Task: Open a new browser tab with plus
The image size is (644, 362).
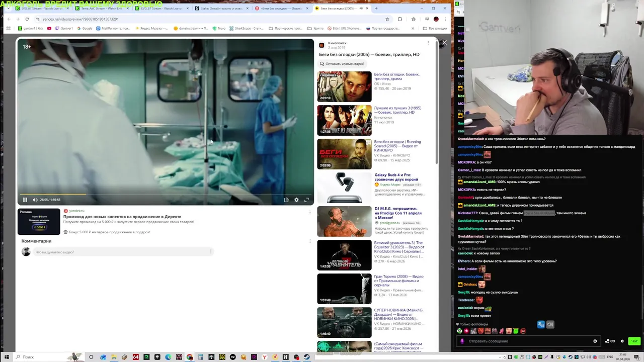Action: (376, 9)
